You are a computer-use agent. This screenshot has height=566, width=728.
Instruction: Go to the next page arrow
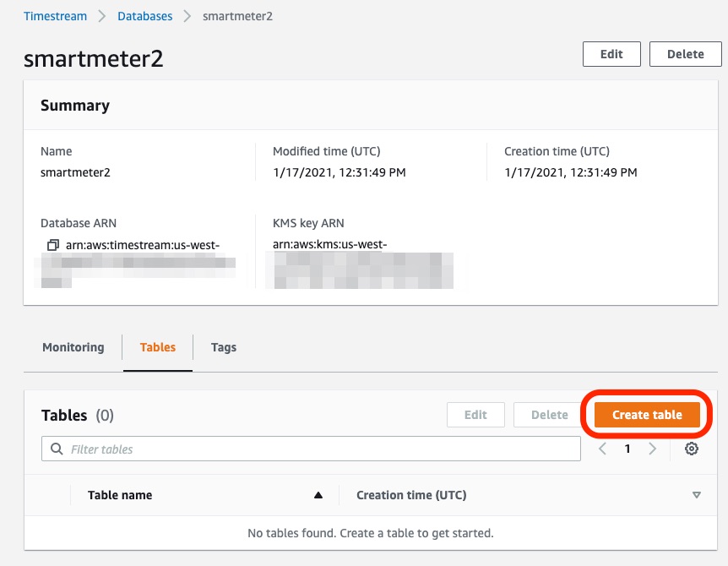point(651,449)
